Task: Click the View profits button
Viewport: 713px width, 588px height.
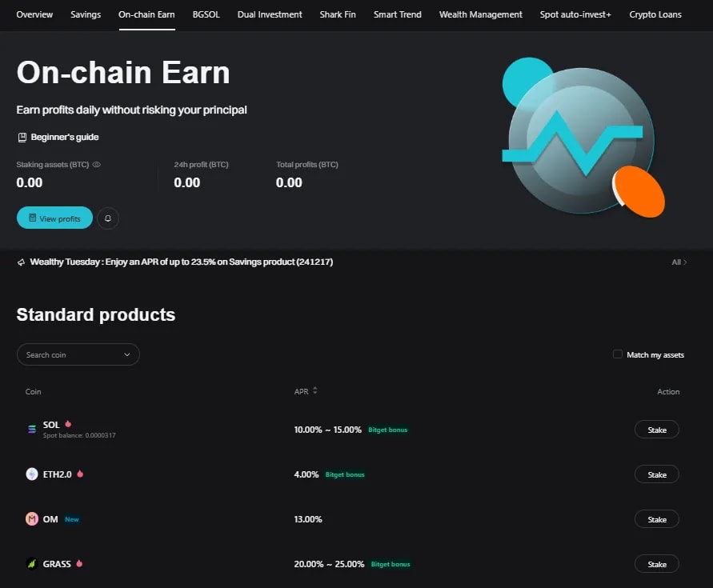Action: [54, 218]
